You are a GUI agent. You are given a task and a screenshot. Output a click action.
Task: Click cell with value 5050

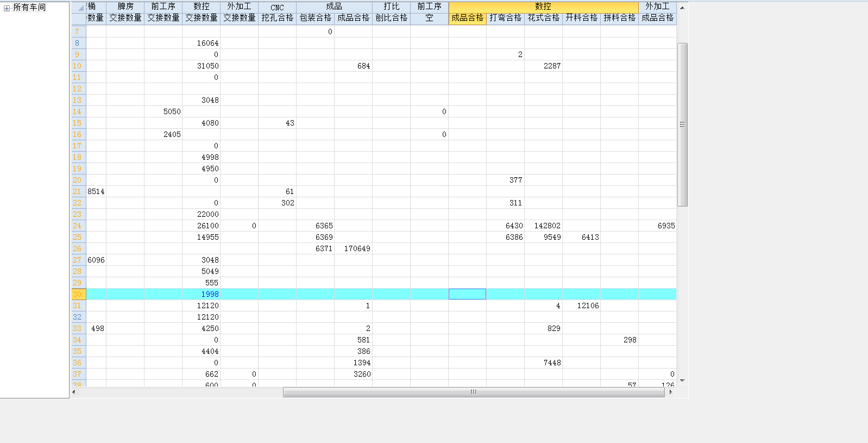163,111
